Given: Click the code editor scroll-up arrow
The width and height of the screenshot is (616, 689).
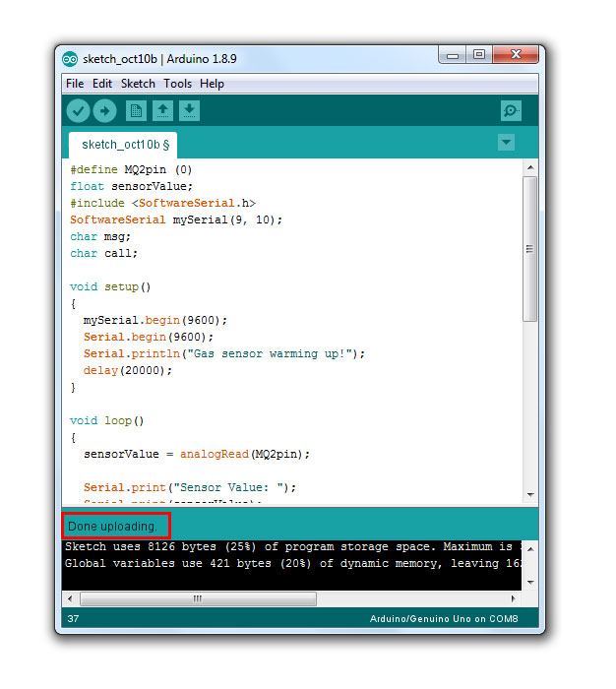Looking at the screenshot, I should coord(530,167).
